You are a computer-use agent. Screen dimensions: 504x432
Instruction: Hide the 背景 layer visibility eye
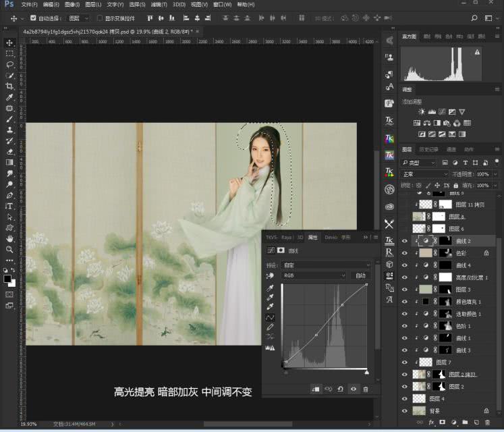(405, 410)
